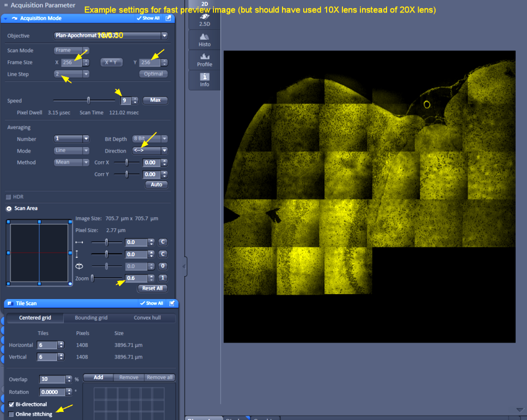527x420 pixels.
Task: Click the zoom reset '1' button
Action: [x=162, y=278]
